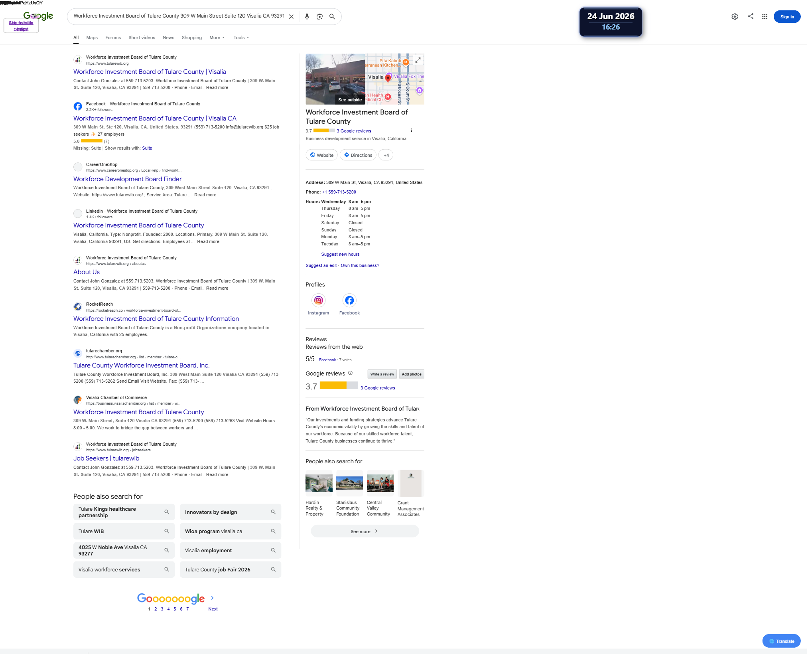Go to results page 7
Image resolution: width=812 pixels, height=654 pixels.
187,609
